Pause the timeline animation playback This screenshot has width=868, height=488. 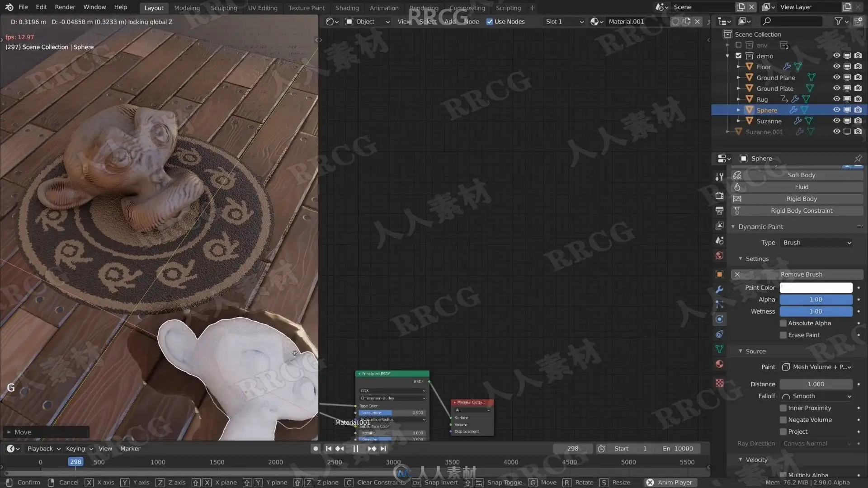355,449
